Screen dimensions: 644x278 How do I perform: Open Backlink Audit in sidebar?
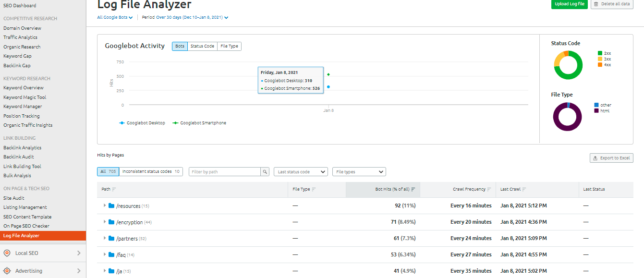[x=19, y=157]
